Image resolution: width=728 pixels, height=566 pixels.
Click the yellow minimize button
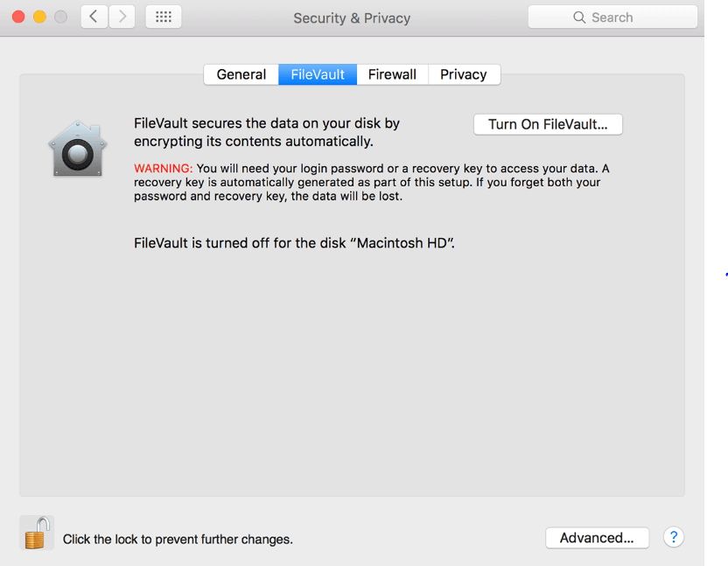[x=38, y=16]
